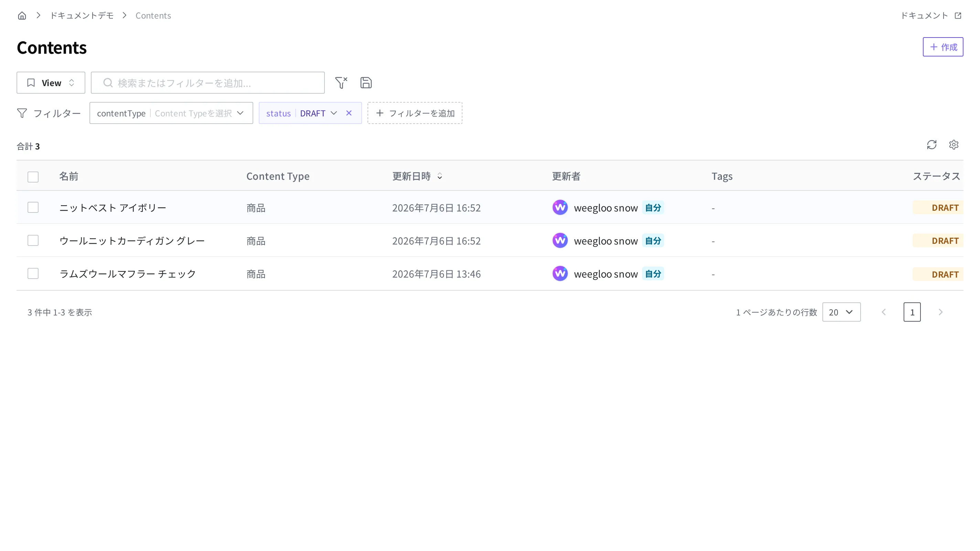Image resolution: width=980 pixels, height=551 pixels.
Task: Remove the status DRAFT filter
Action: coord(349,113)
